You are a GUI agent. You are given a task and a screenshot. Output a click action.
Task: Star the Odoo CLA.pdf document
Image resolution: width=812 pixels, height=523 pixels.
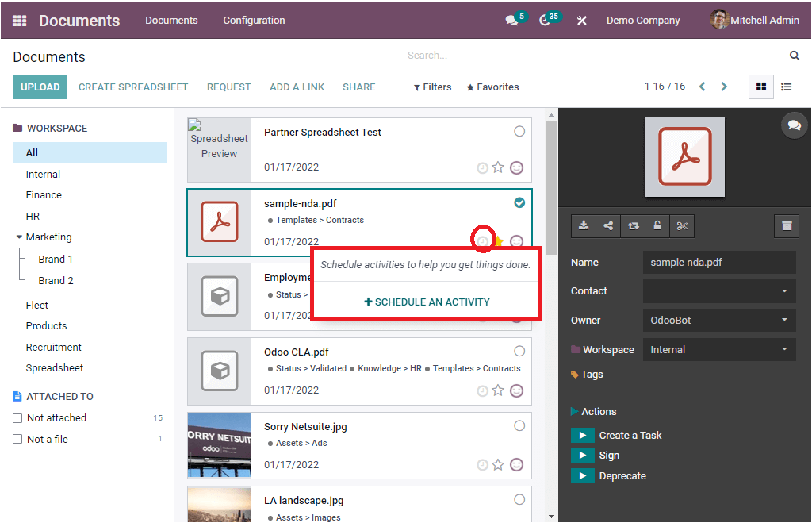pos(498,390)
